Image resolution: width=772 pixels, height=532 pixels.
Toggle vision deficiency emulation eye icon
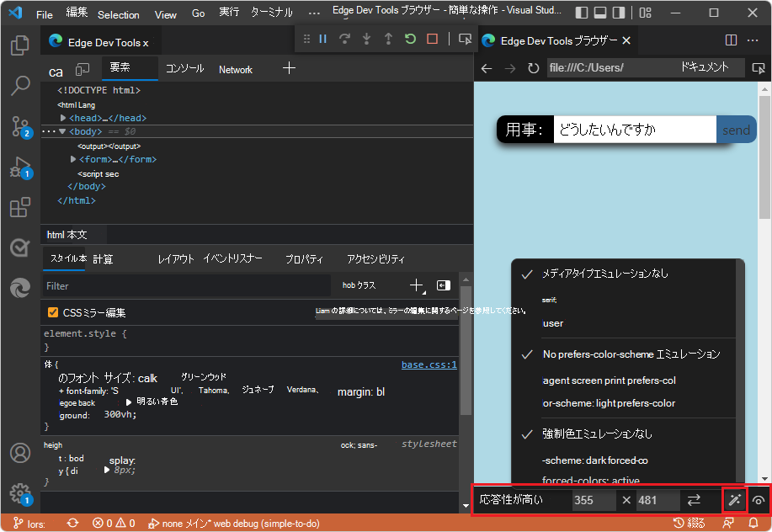[759, 501]
